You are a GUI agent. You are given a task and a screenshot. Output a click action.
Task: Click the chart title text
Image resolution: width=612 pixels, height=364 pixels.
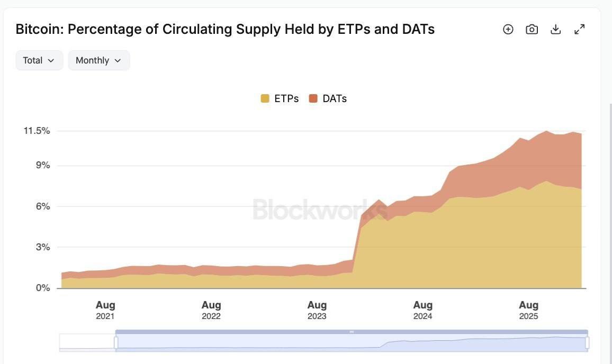225,29
